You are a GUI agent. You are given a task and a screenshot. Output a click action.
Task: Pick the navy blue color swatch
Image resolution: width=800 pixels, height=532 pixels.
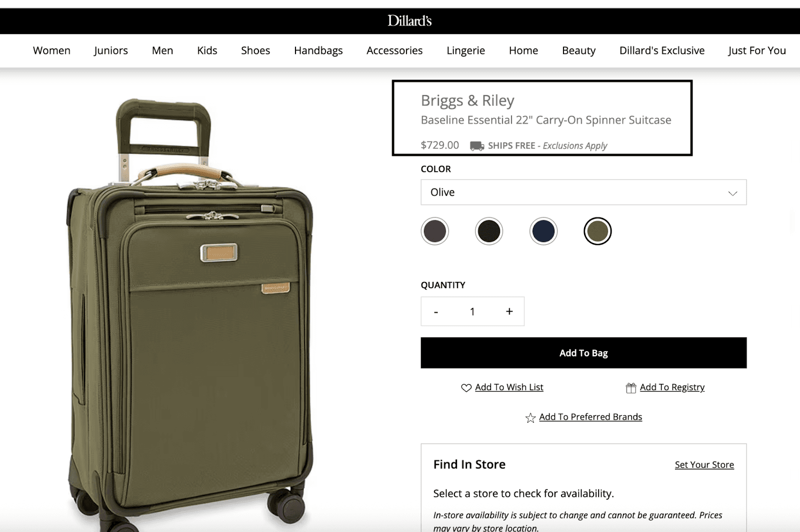point(543,231)
